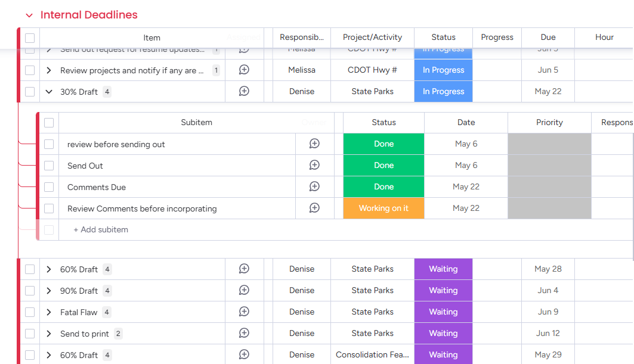Check the box for 30% Draft row
This screenshot has width=634, height=364.
(x=30, y=92)
